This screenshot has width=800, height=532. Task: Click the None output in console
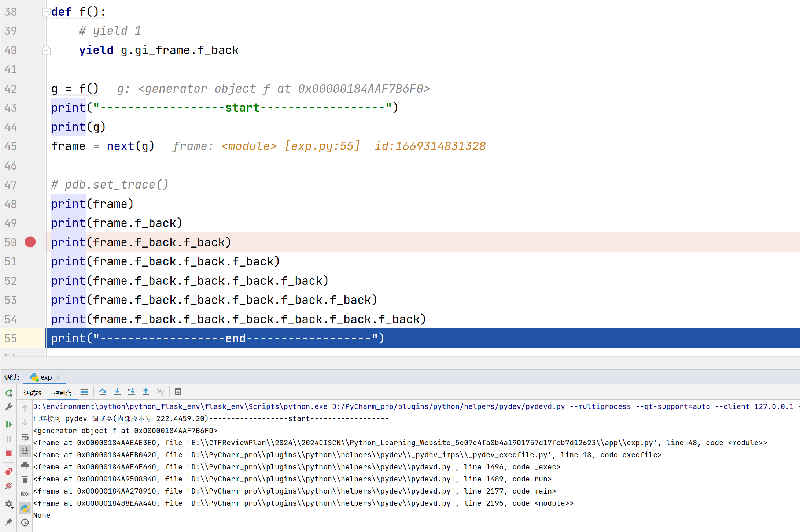[x=42, y=515]
